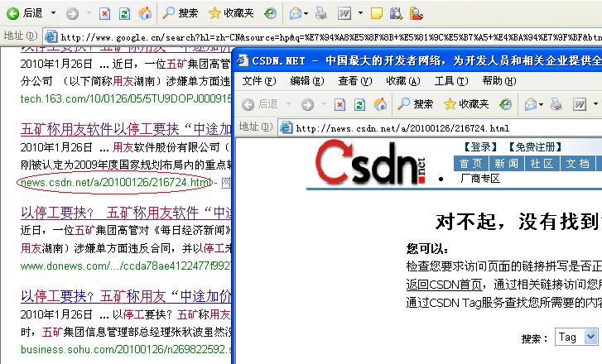This screenshot has width=602, height=364.
Task: Go to Home page in Google window
Action: [x=145, y=13]
